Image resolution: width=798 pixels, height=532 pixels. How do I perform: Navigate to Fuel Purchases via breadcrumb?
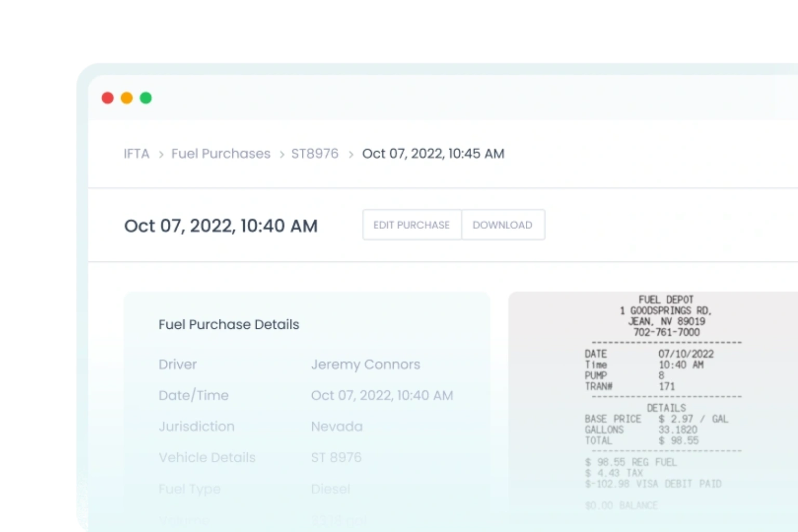[221, 154]
